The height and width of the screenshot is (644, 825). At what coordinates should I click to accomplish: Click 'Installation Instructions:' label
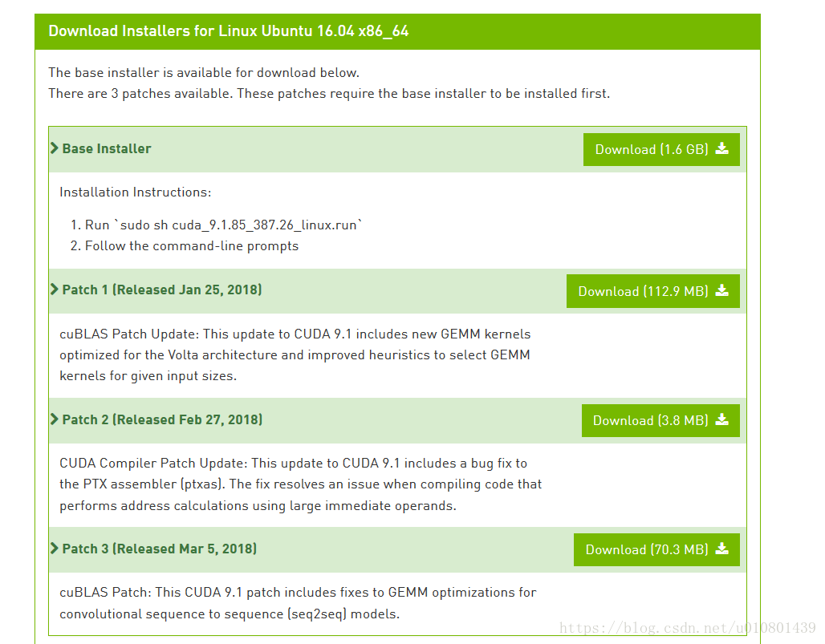coord(135,192)
